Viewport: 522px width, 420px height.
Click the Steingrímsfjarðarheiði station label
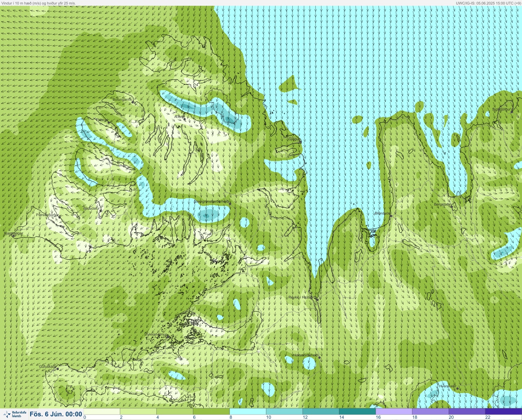(x=211, y=201)
